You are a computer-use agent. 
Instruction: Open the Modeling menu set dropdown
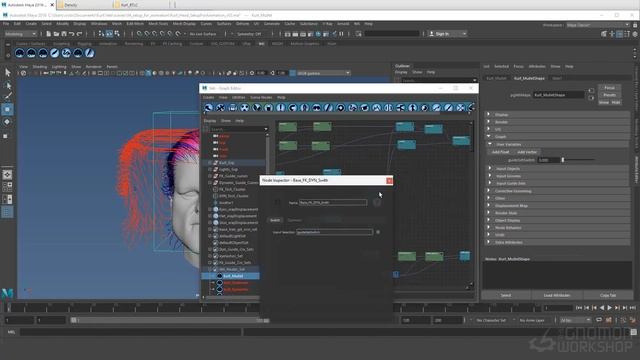pyautogui.click(x=20, y=34)
